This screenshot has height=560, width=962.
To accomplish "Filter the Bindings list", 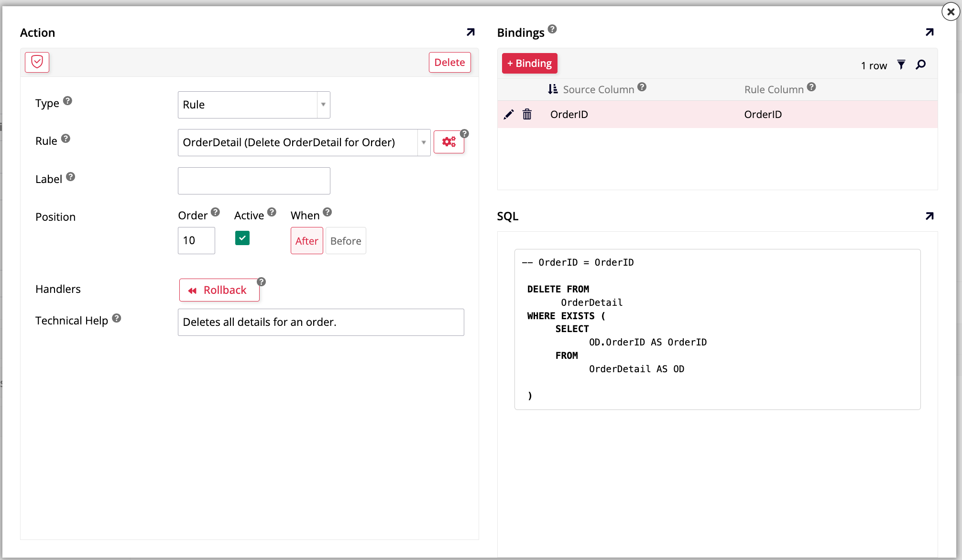I will point(901,65).
